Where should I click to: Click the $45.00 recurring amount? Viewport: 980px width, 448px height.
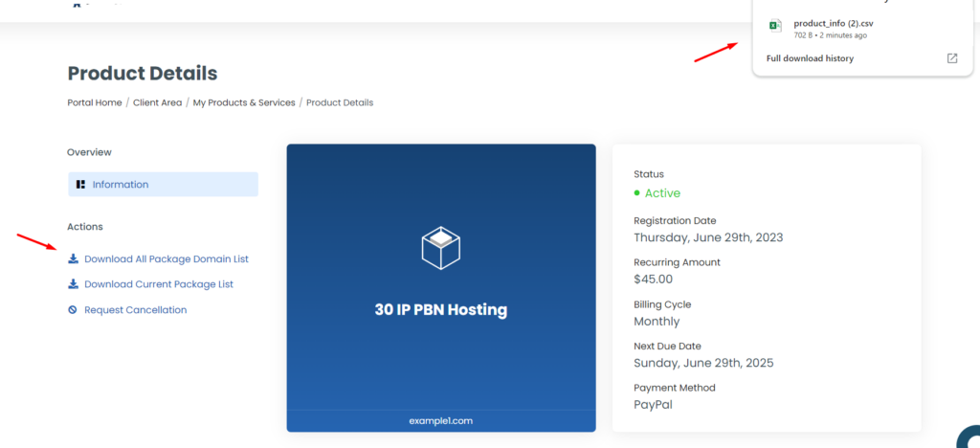click(653, 280)
